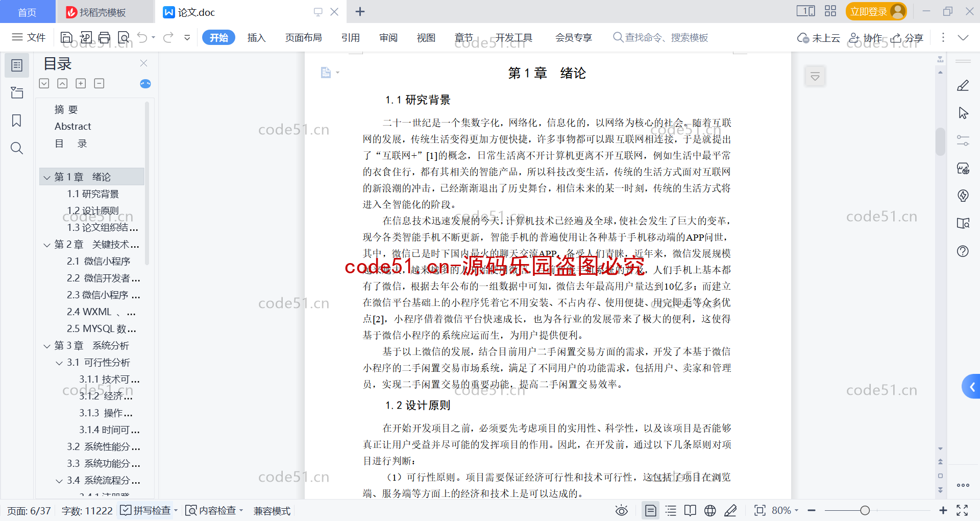Open the chapter navigation sidebar icon

click(x=17, y=92)
